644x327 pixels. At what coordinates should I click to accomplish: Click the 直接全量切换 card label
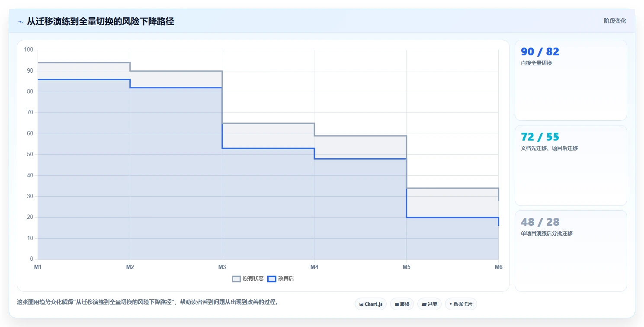tap(536, 63)
